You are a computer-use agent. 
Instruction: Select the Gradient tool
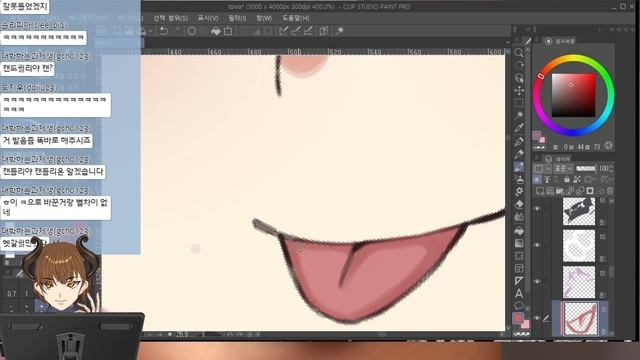[x=519, y=243]
